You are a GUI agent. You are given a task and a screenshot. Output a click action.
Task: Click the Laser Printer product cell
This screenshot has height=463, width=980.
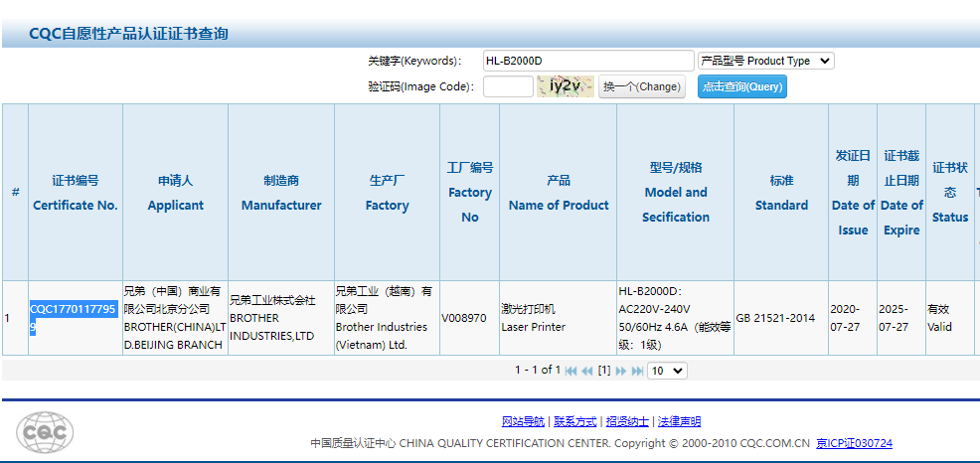pyautogui.click(x=559, y=318)
